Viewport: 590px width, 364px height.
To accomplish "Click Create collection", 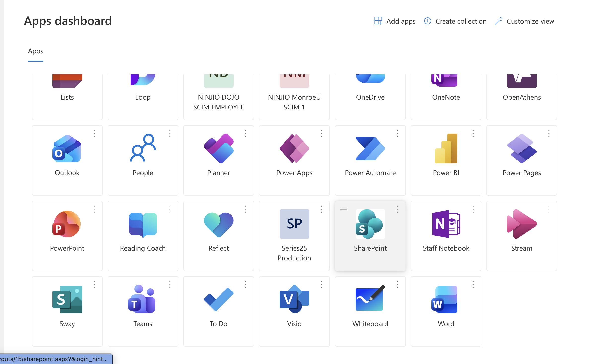I will click(455, 21).
